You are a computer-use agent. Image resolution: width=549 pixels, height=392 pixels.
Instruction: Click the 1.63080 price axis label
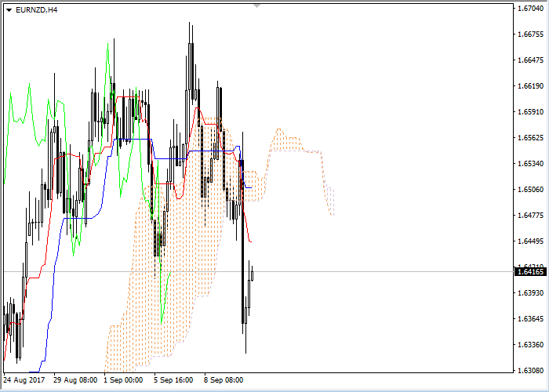click(530, 370)
